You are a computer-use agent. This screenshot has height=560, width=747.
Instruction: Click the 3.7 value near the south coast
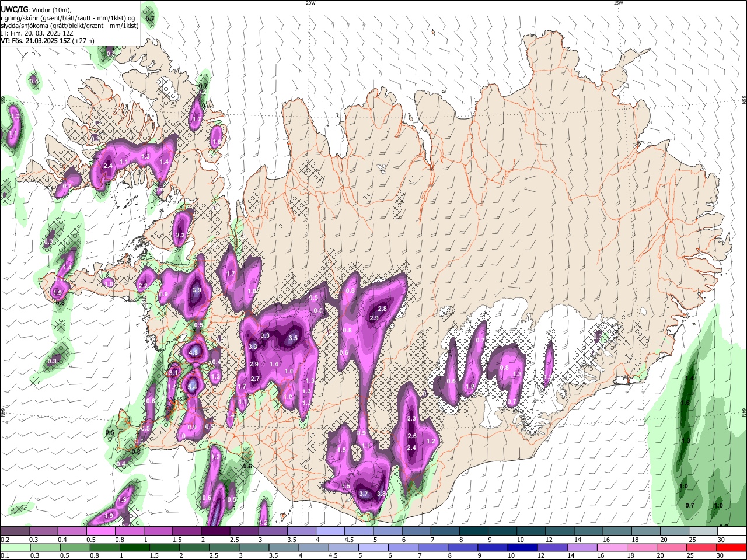click(x=364, y=494)
